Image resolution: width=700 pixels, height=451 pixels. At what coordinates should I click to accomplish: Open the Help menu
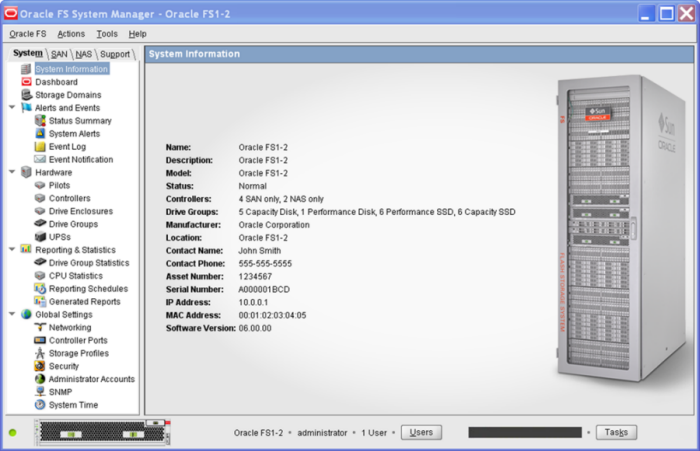138,34
